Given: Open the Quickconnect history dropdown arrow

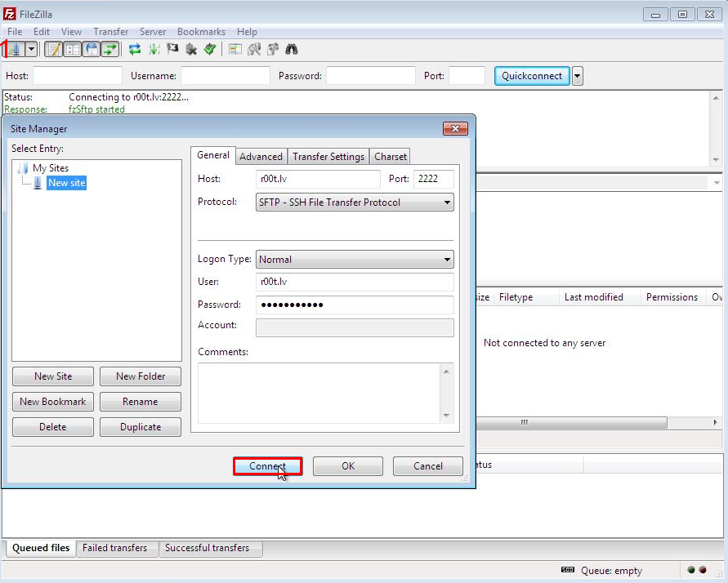Looking at the screenshot, I should 578,76.
